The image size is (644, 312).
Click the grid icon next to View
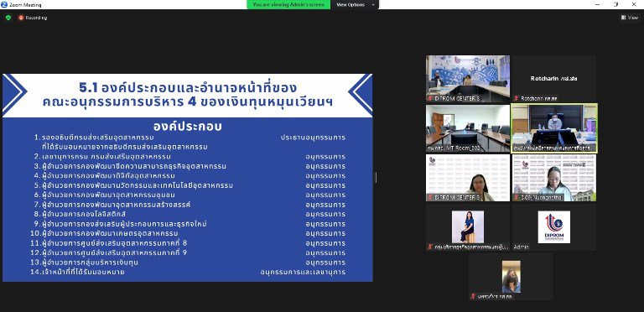(x=624, y=18)
